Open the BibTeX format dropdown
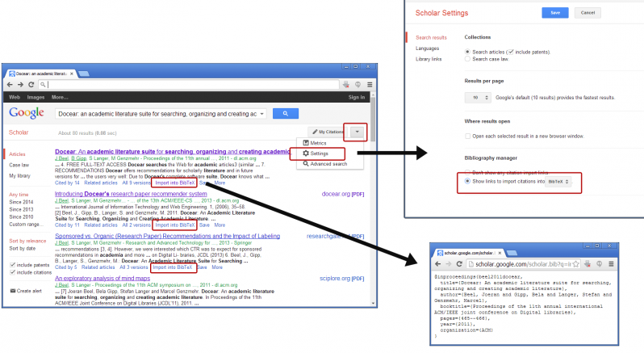Screen dimensions: 644x353 [x=558, y=182]
